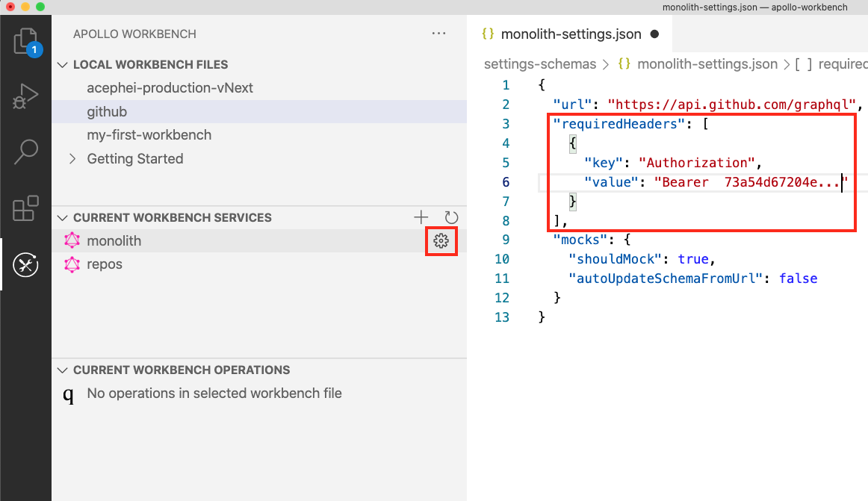Click the JSON file icon in tab
Viewport: 868px width, 501px height.
pyautogui.click(x=488, y=34)
